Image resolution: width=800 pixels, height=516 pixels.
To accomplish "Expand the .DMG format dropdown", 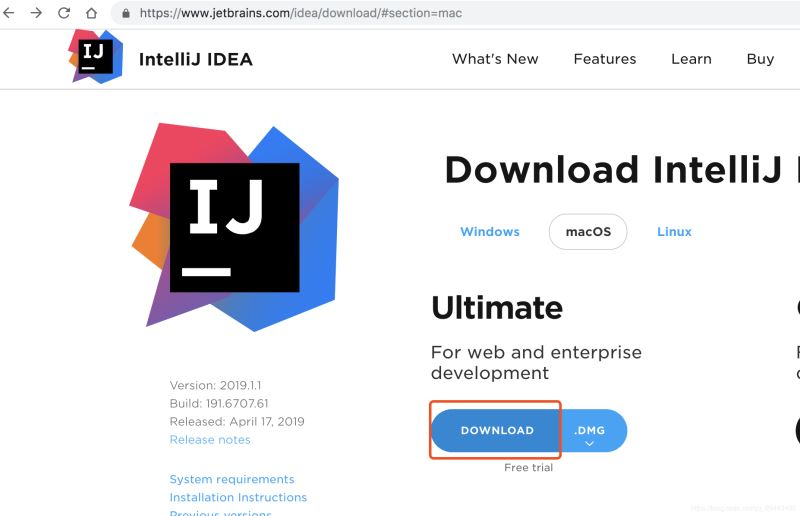I will click(x=593, y=430).
